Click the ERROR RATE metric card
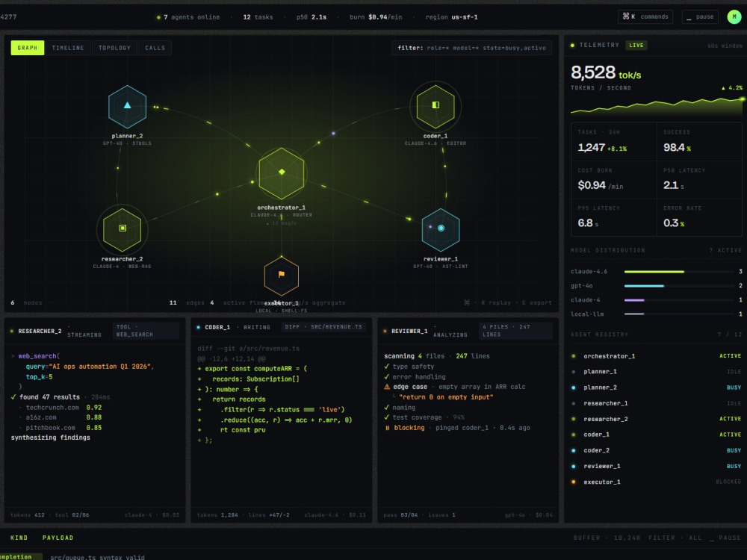Viewport: 747px width, 560px height. (x=699, y=217)
